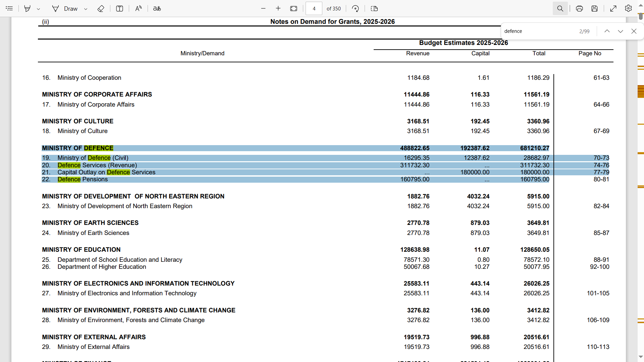
Task: Toggle Fit to width view
Action: [293, 8]
